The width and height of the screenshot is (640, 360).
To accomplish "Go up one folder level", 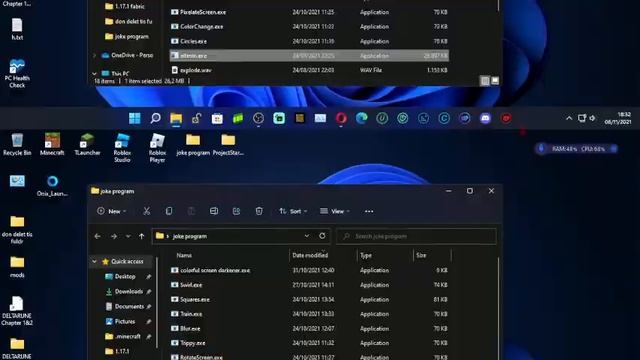I will coord(142,236).
